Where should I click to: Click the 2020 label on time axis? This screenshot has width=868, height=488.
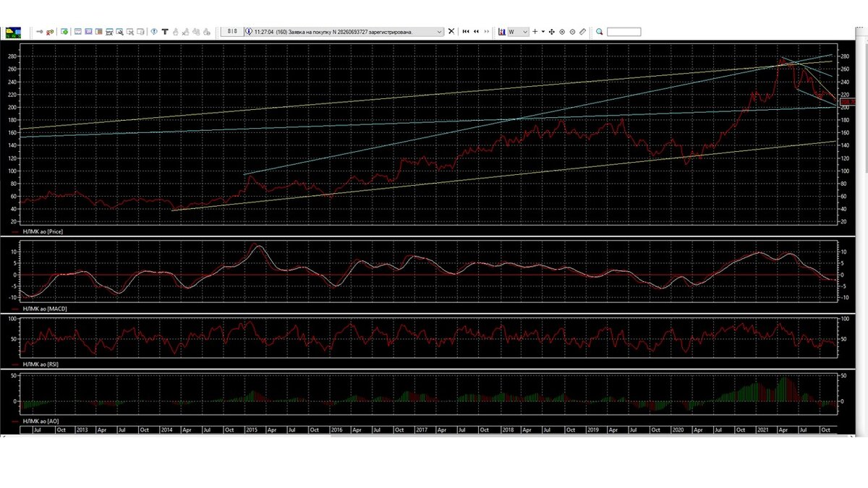tap(678, 429)
